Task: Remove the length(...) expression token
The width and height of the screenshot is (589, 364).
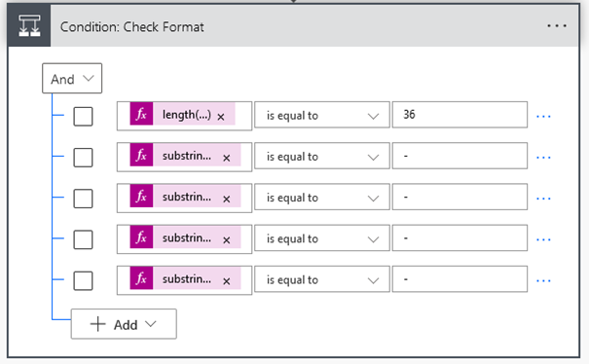Action: click(x=221, y=117)
